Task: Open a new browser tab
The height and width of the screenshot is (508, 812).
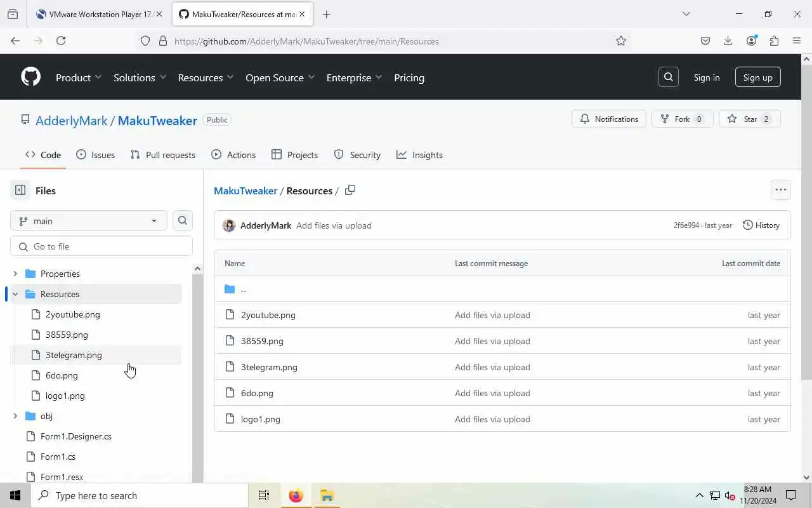Action: click(326, 14)
